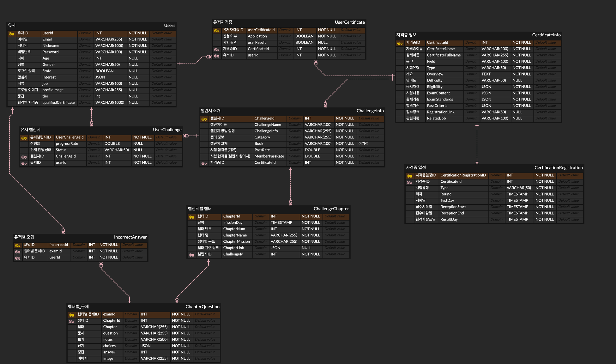Select the UserCertificate table title
This screenshot has height=364, width=616.
coord(350,22)
